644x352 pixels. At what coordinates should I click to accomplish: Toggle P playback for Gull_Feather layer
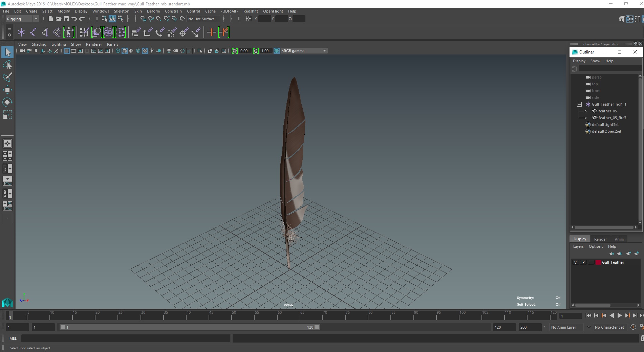583,262
